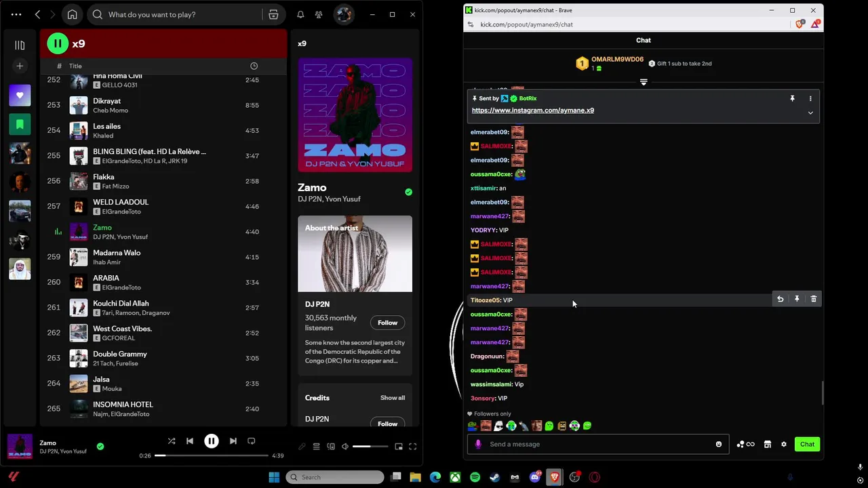
Task: Sort the playlist by Title column
Action: pyautogui.click(x=75, y=66)
